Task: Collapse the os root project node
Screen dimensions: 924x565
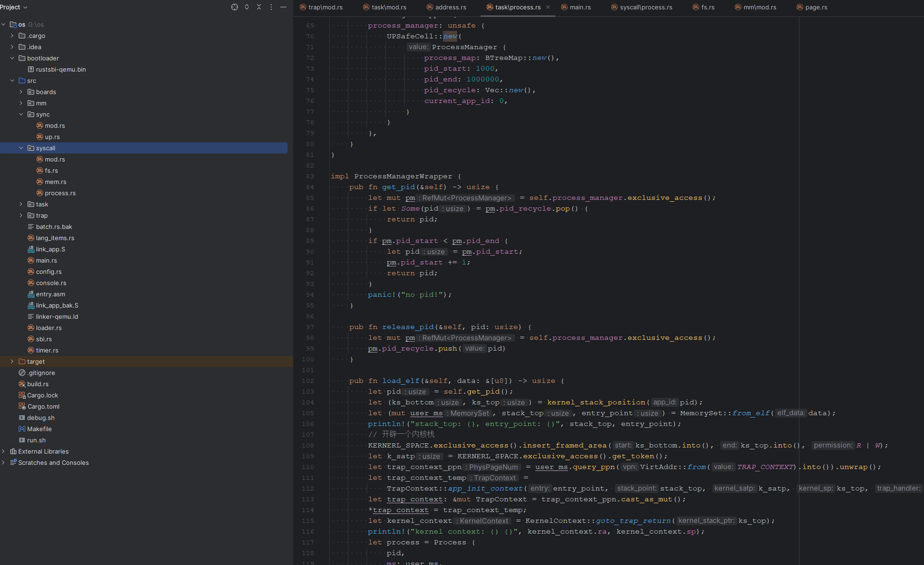Action: coord(3,24)
